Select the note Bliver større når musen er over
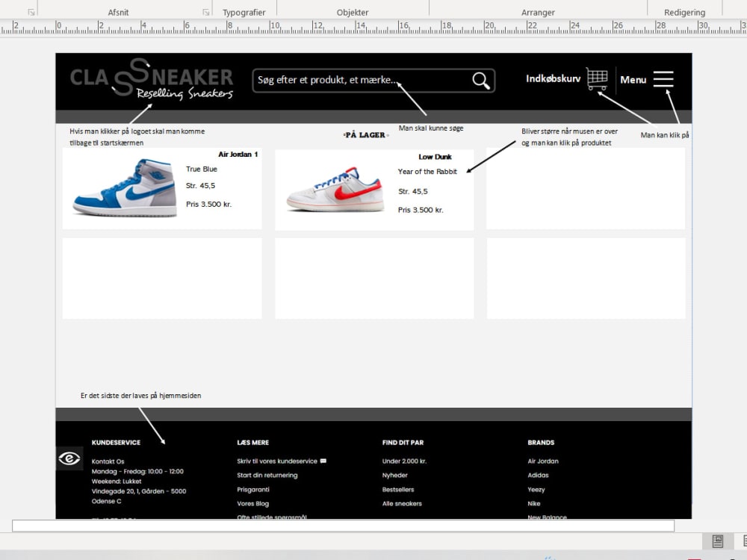The image size is (747, 560). 569,137
